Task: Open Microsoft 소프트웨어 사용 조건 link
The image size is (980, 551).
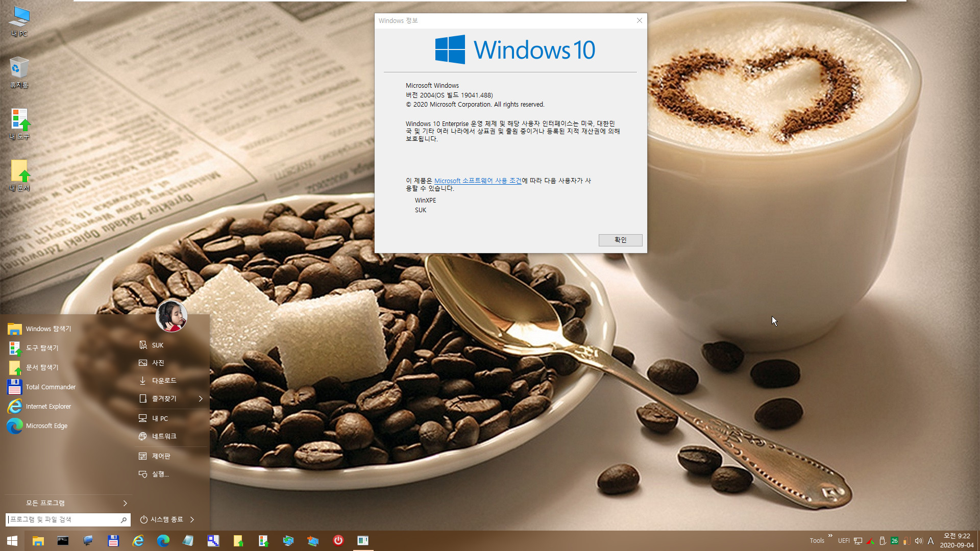Action: point(478,181)
